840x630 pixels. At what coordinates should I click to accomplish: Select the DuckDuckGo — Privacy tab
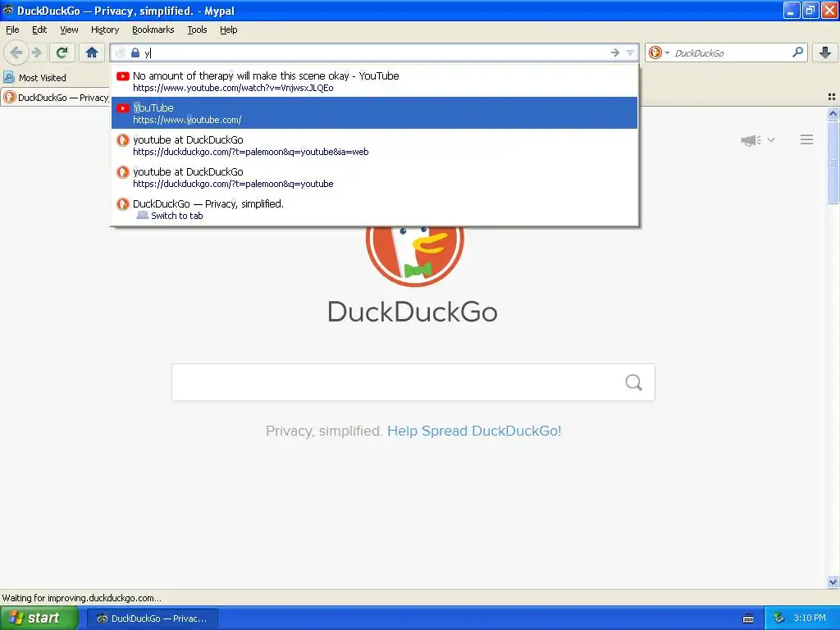(56, 97)
